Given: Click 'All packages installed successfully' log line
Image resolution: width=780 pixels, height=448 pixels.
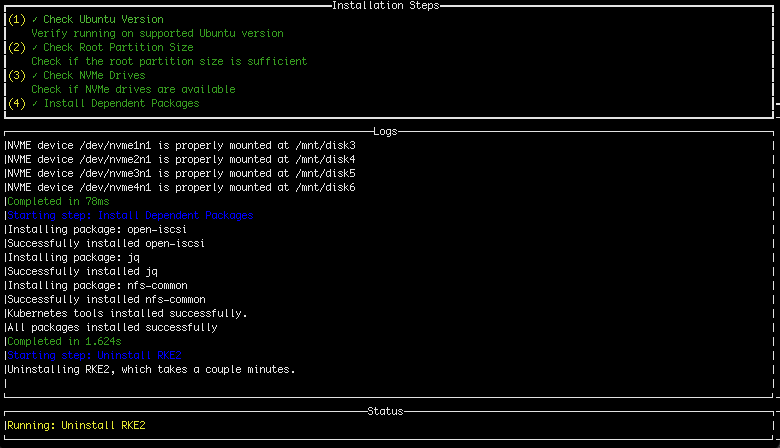Looking at the screenshot, I should 112,327.
